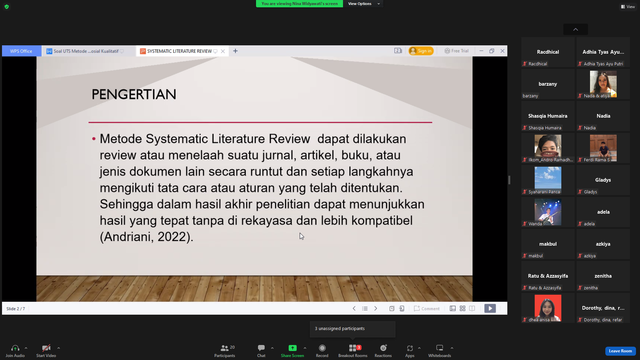
Task: Expand video options arrow beside Start Video
Action: point(58,348)
